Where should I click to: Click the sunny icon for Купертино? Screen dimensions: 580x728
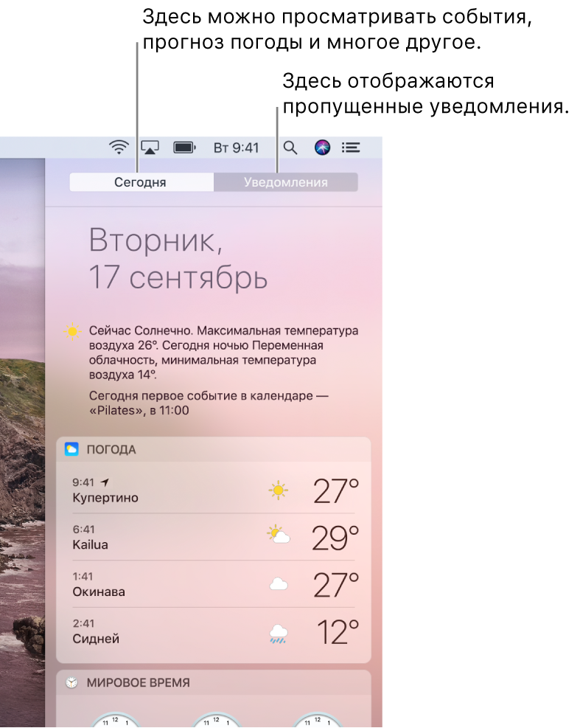click(279, 490)
